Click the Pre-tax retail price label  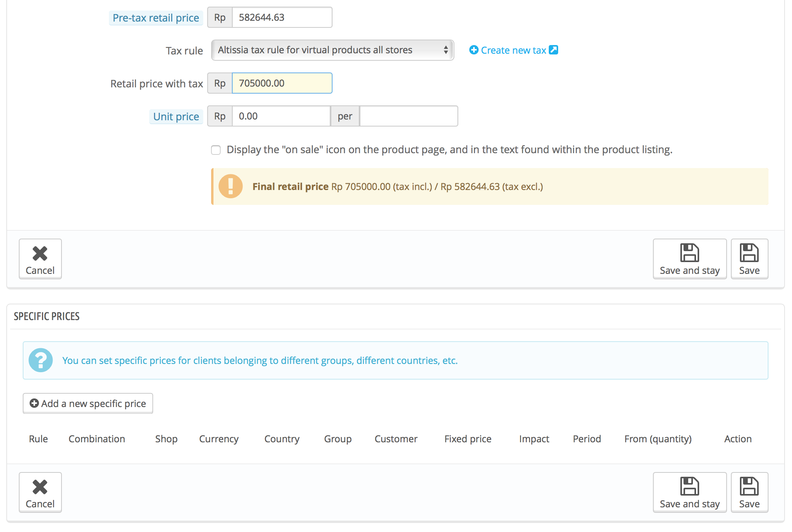click(x=156, y=18)
